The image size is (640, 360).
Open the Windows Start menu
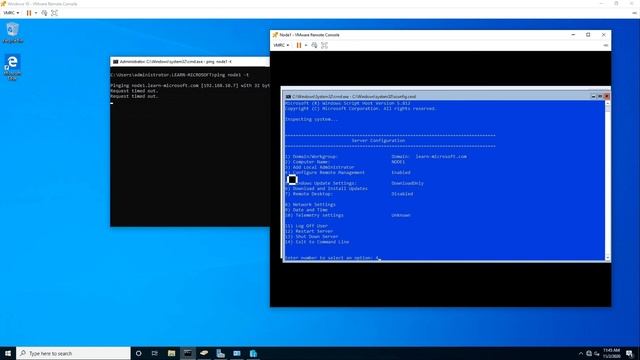8,353
